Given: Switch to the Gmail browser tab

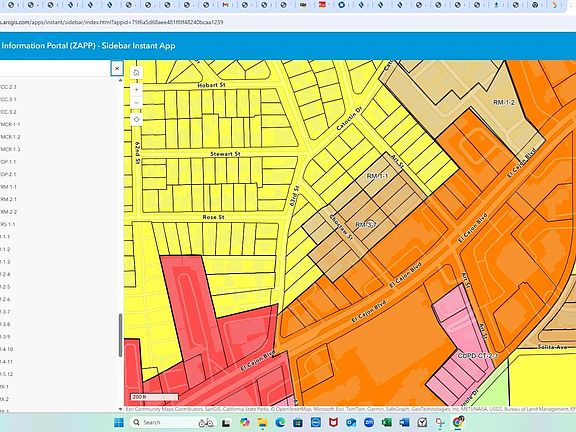Looking at the screenshot, I should 226,5.
